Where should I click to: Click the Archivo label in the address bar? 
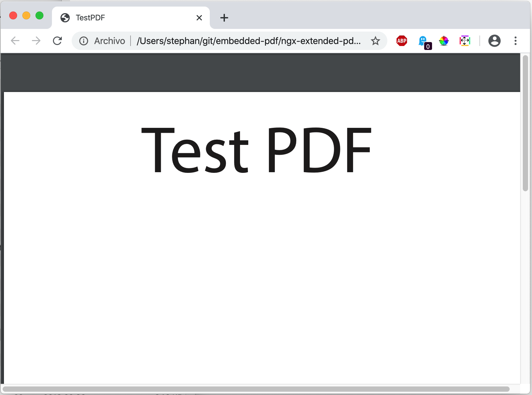coord(109,41)
